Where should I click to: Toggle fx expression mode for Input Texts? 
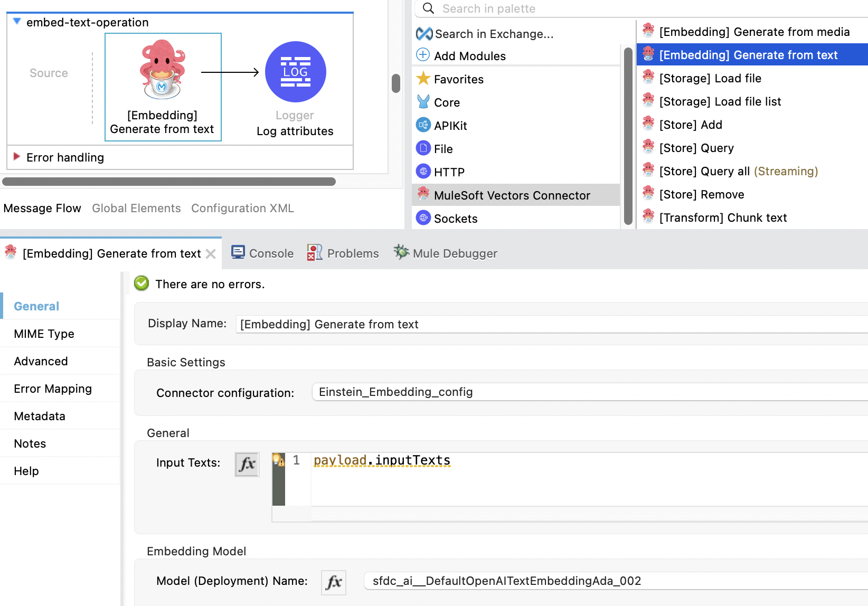pyautogui.click(x=247, y=465)
